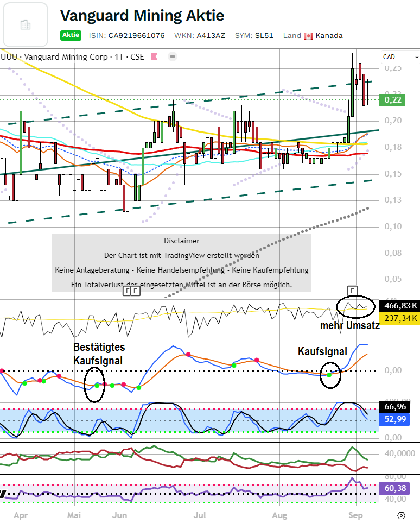
Task: Click the E event marker near September
Action: 352,291
